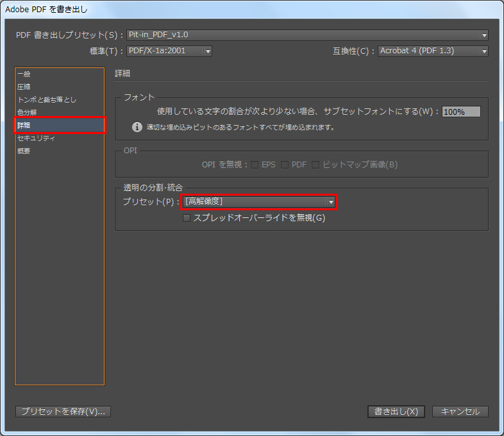Screen dimensions: 504x436
Task: Click the info icon in the フォント section
Action: click(x=137, y=127)
